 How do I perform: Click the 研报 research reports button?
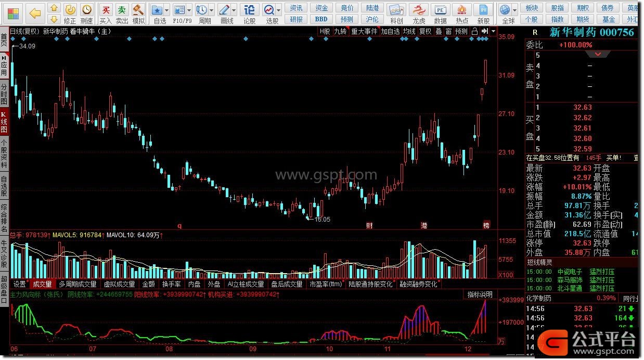click(296, 19)
